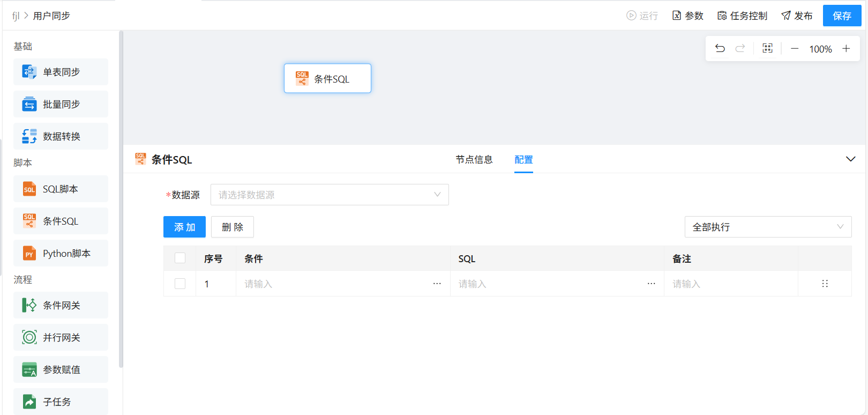Click the undo arrow icon
This screenshot has width=868, height=415.
click(720, 49)
